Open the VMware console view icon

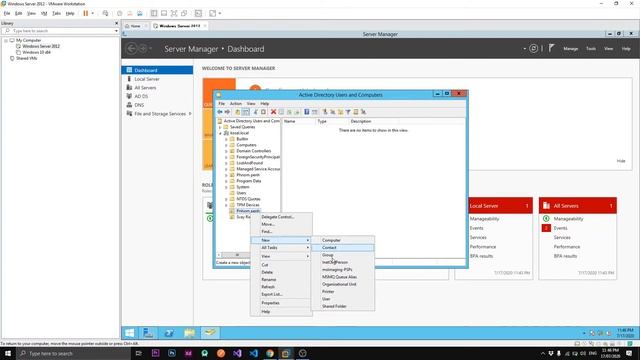[x=198, y=13]
